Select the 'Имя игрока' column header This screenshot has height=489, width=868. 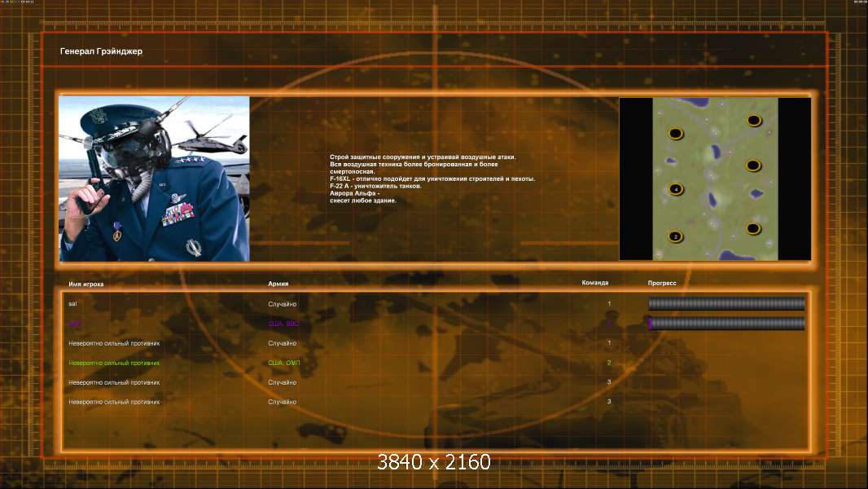(x=85, y=284)
